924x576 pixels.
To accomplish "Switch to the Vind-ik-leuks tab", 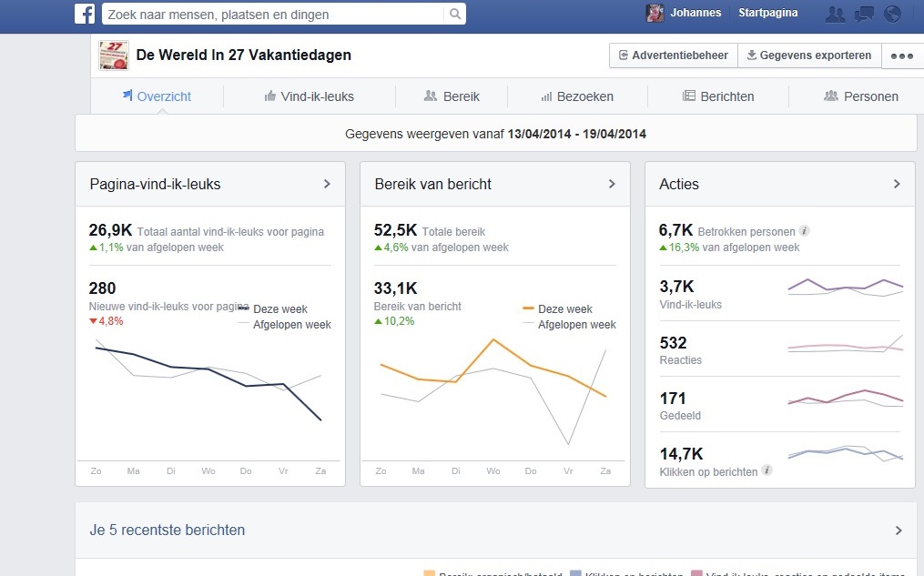I will click(x=310, y=96).
